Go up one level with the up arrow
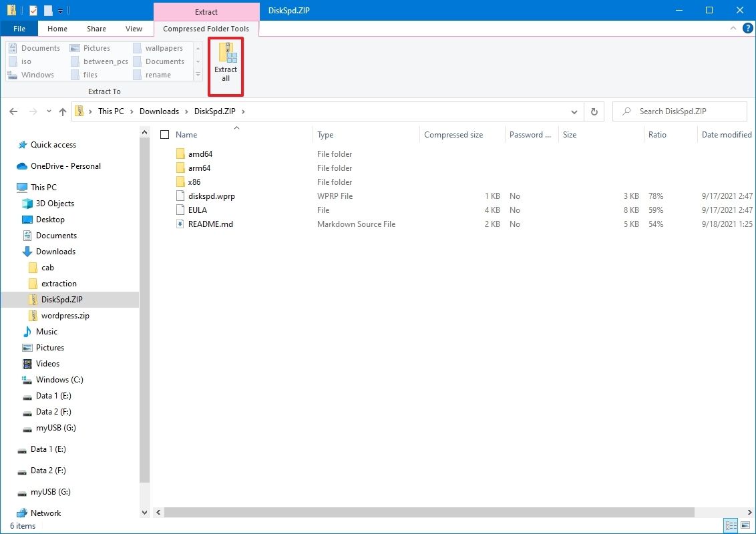 tap(62, 111)
